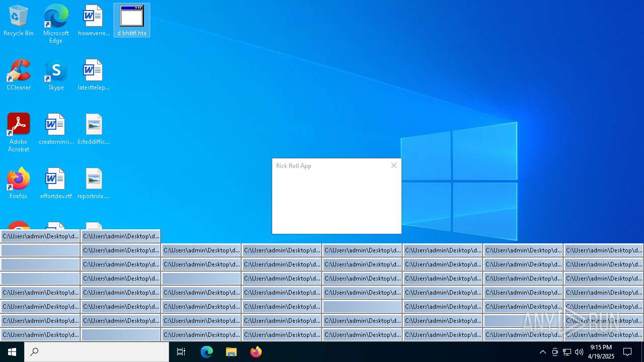Screen dimensions: 644x362
Task: Select the latesttelep... Word document icon
Action: tap(94, 75)
